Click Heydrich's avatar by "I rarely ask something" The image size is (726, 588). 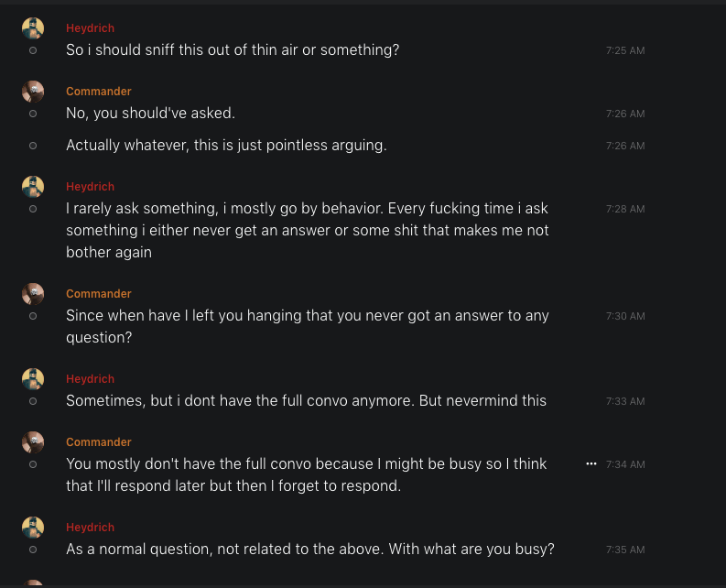pos(33,187)
